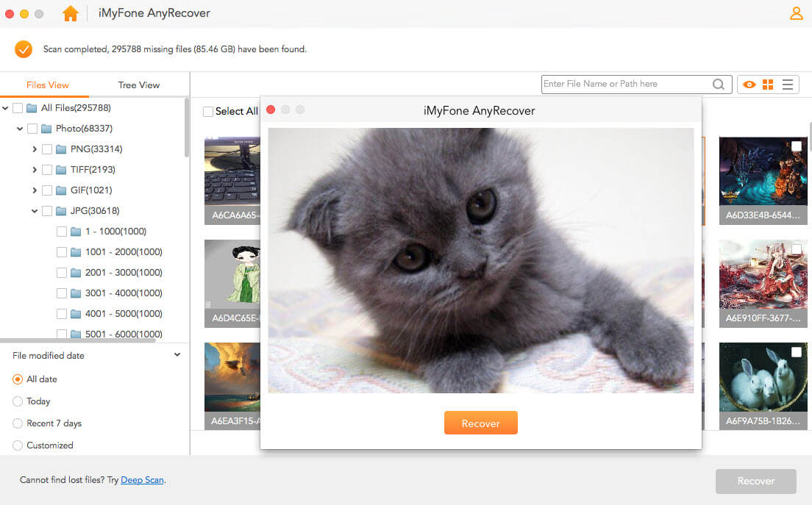Switch to preview eye view mode
The image size is (812, 505).
point(749,85)
